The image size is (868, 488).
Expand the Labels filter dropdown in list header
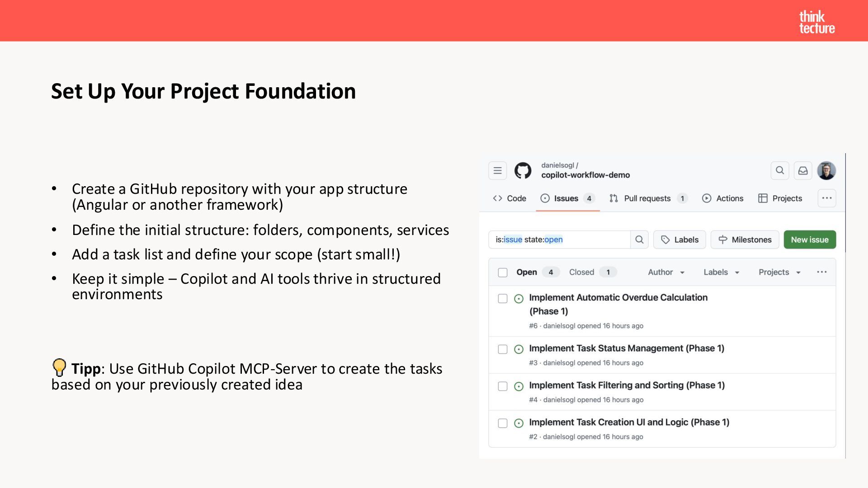point(721,272)
